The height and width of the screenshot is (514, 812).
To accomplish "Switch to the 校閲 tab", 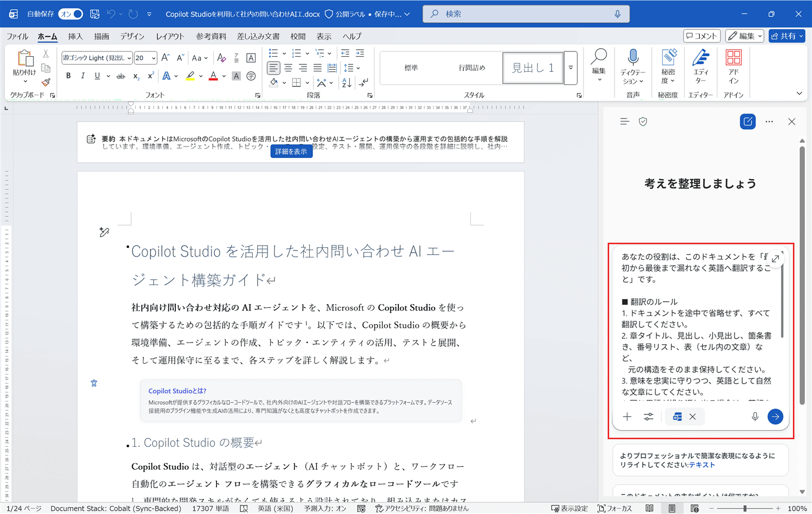I will 298,36.
